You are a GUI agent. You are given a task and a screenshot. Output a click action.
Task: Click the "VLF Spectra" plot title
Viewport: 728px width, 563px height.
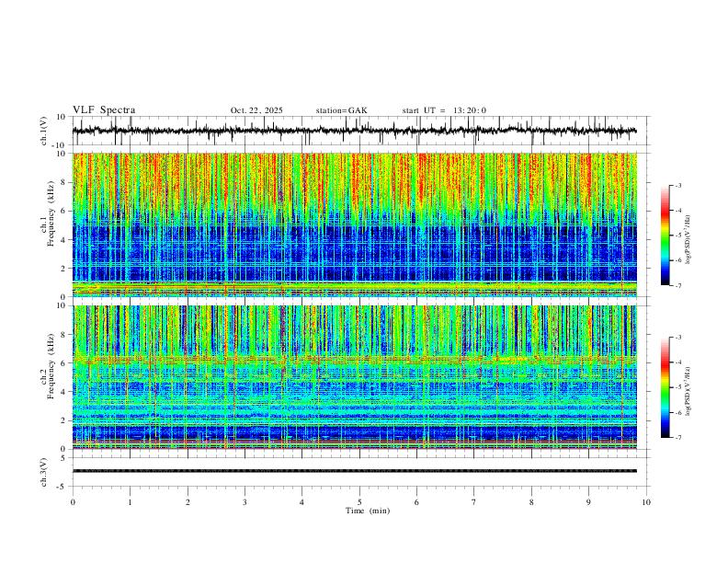[x=104, y=110]
